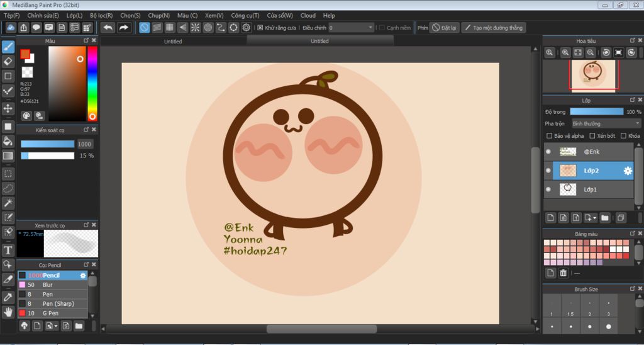The image size is (644, 345).
Task: Click the layer folder icon
Action: (x=604, y=218)
